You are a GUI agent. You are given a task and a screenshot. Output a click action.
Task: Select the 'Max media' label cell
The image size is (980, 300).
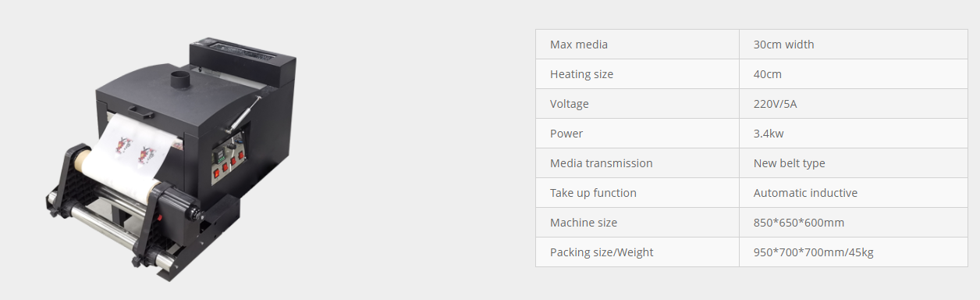(x=637, y=45)
